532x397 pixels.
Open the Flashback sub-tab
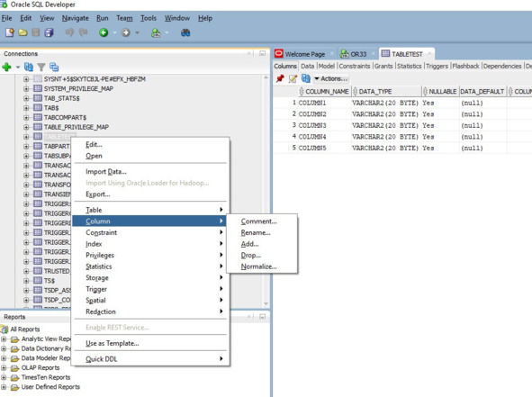click(x=465, y=67)
